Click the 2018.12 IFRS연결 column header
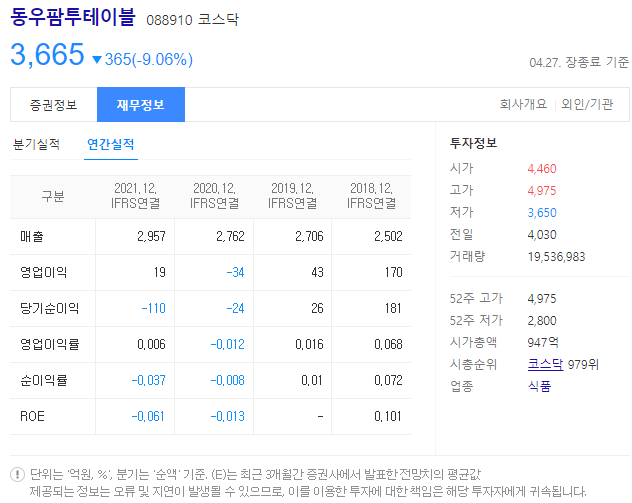Viewport: 632px width, 503px height. 372,196
